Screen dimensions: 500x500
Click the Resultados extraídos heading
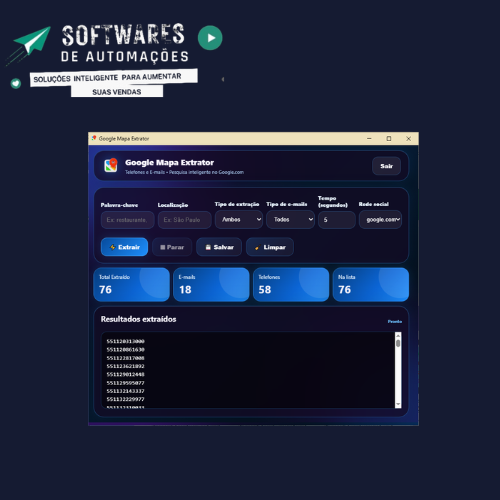coord(138,319)
